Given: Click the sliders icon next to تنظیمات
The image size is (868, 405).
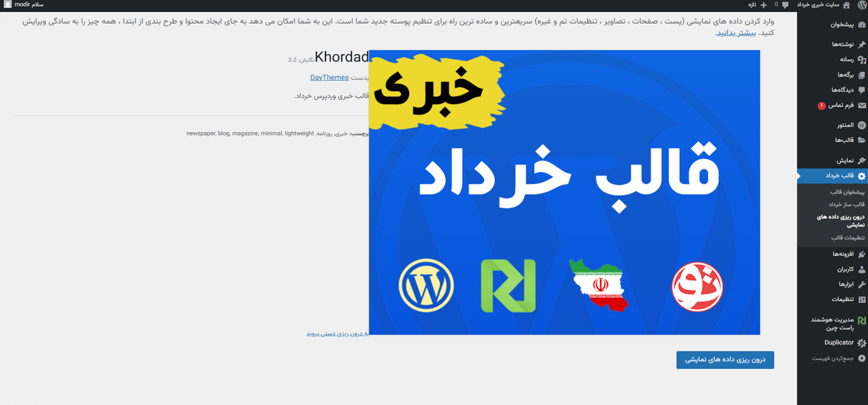Looking at the screenshot, I should pyautogui.click(x=862, y=300).
